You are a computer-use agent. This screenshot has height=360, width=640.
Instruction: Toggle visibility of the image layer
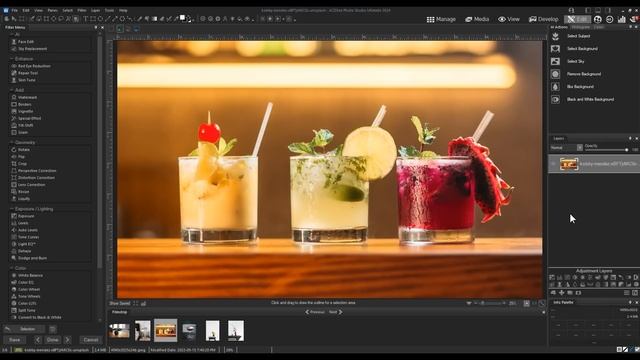tap(553, 164)
